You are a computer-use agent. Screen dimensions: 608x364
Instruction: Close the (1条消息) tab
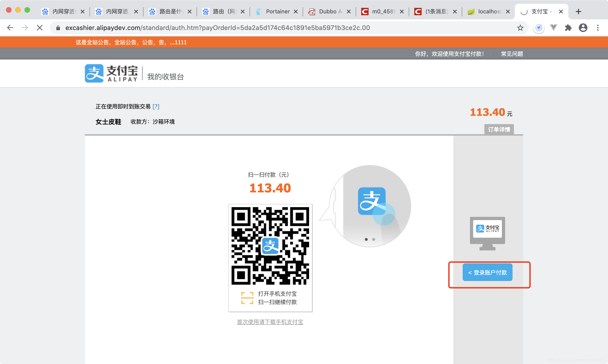(454, 12)
